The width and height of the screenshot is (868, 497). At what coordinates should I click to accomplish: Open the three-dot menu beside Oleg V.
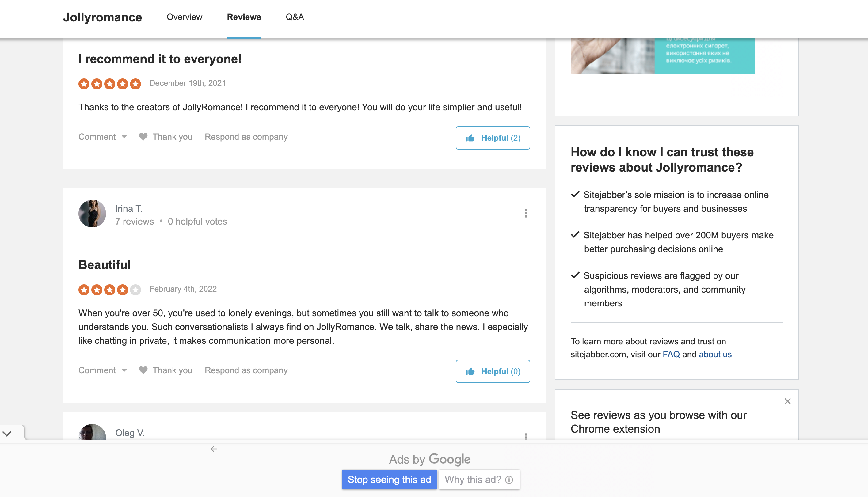526,436
